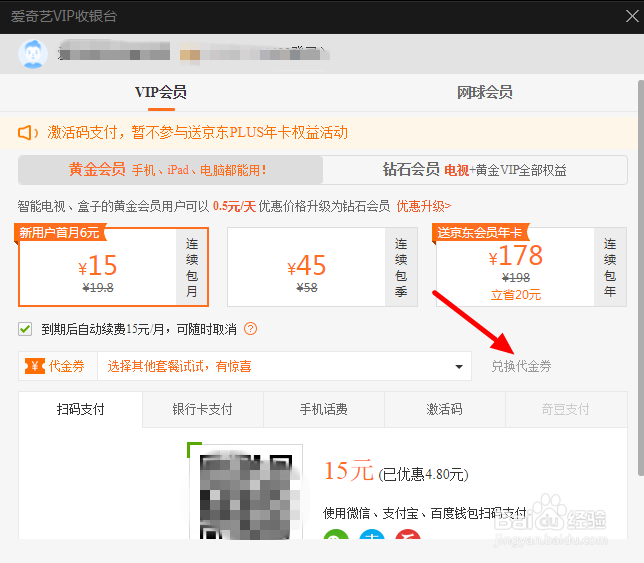
Task: Choose the ¥45 连续包季 plan
Action: 322,267
